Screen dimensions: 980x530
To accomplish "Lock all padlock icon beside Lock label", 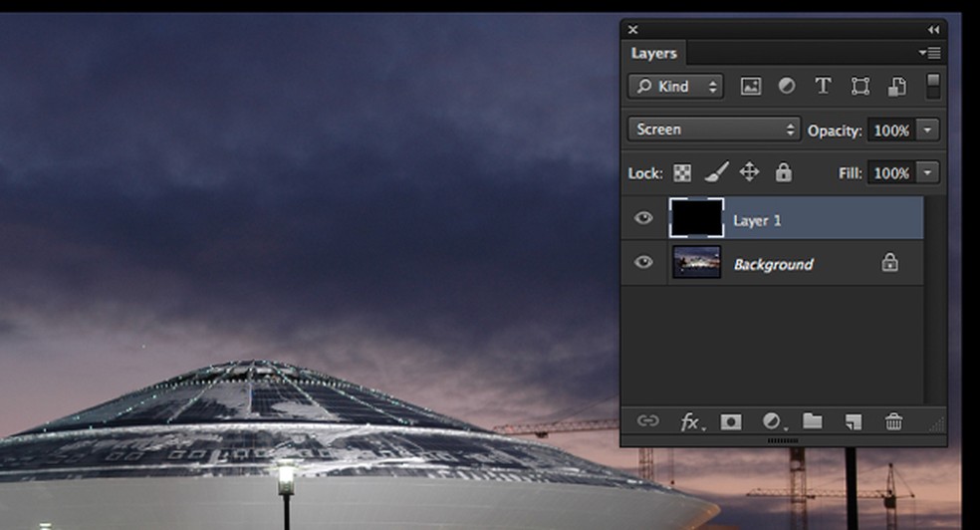I will click(783, 172).
